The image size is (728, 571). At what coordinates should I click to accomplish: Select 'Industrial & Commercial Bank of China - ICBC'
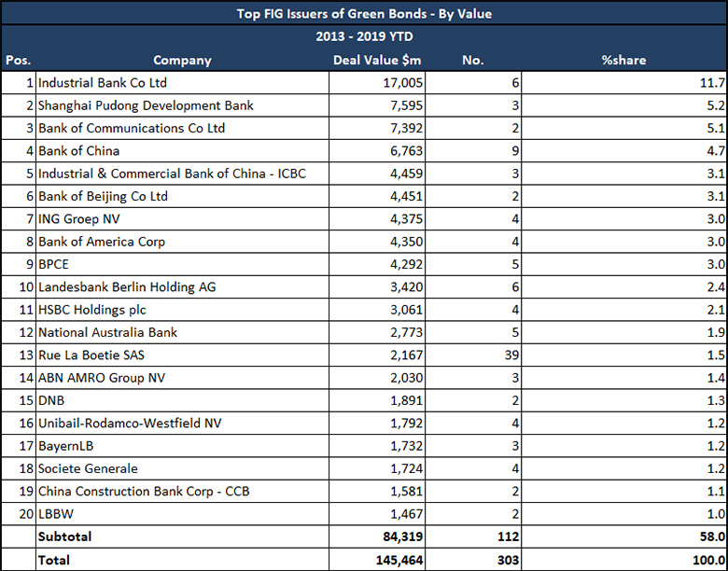click(x=182, y=174)
